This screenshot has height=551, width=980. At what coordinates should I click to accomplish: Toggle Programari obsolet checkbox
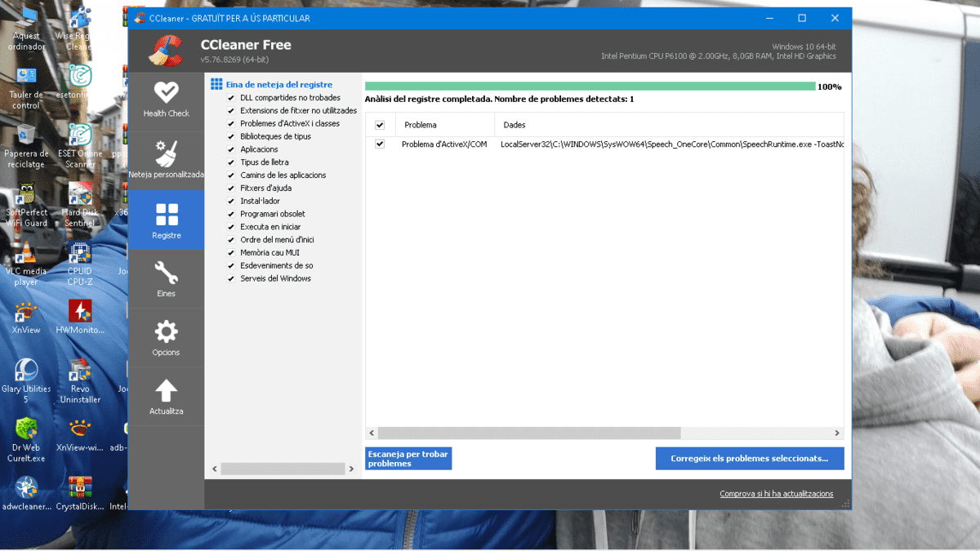[x=231, y=215]
